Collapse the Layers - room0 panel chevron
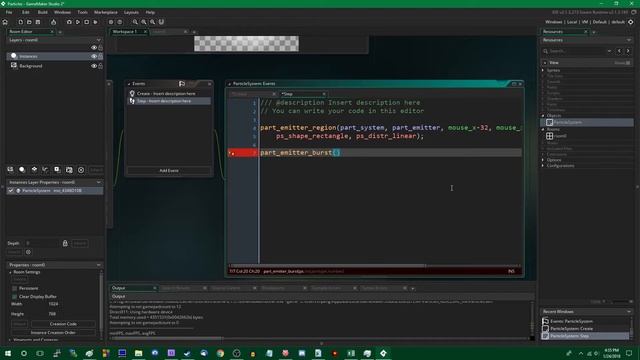Screen dimensions: 640x360 [x=98, y=40]
